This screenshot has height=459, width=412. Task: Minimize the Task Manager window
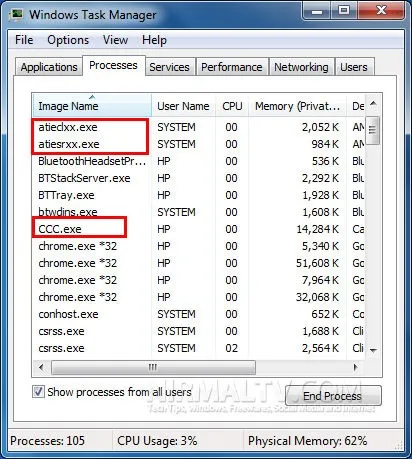pyautogui.click(x=316, y=11)
